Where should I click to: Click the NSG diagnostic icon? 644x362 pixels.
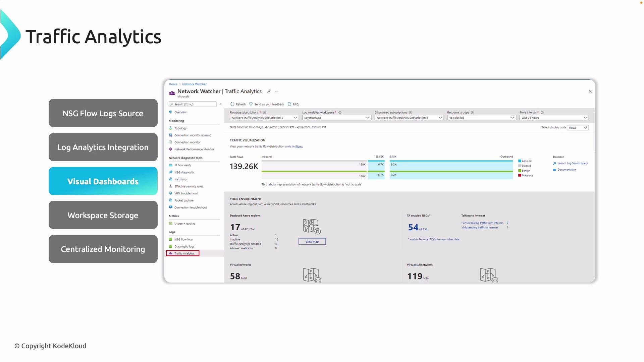(170, 172)
